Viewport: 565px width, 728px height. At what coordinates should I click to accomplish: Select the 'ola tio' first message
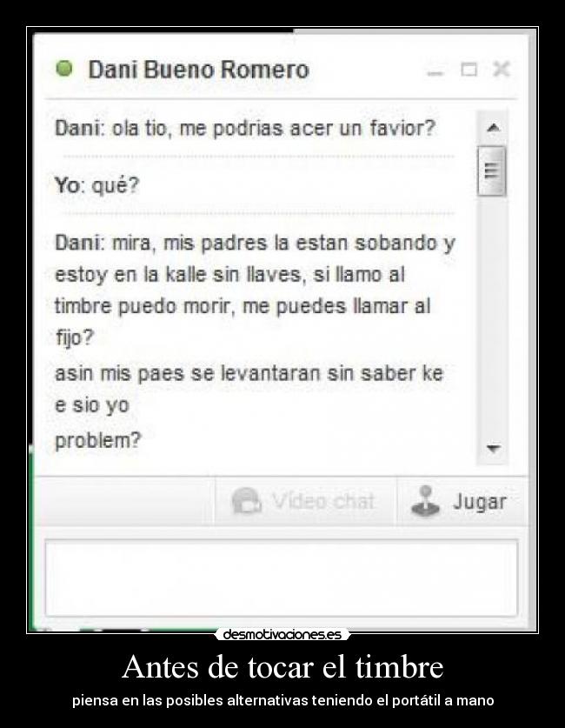click(245, 128)
